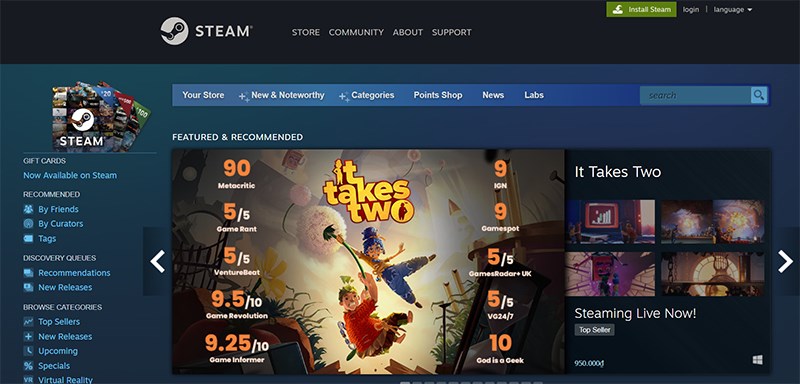Click the fireworks explosion screenshot thumbnail
This screenshot has width=800, height=384.
coord(713,222)
